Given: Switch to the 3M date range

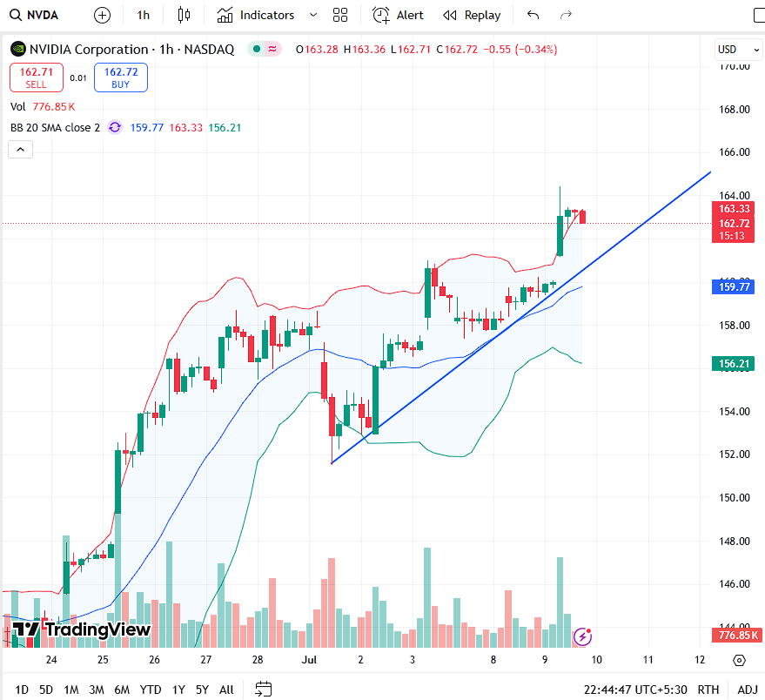Looking at the screenshot, I should pyautogui.click(x=96, y=690).
